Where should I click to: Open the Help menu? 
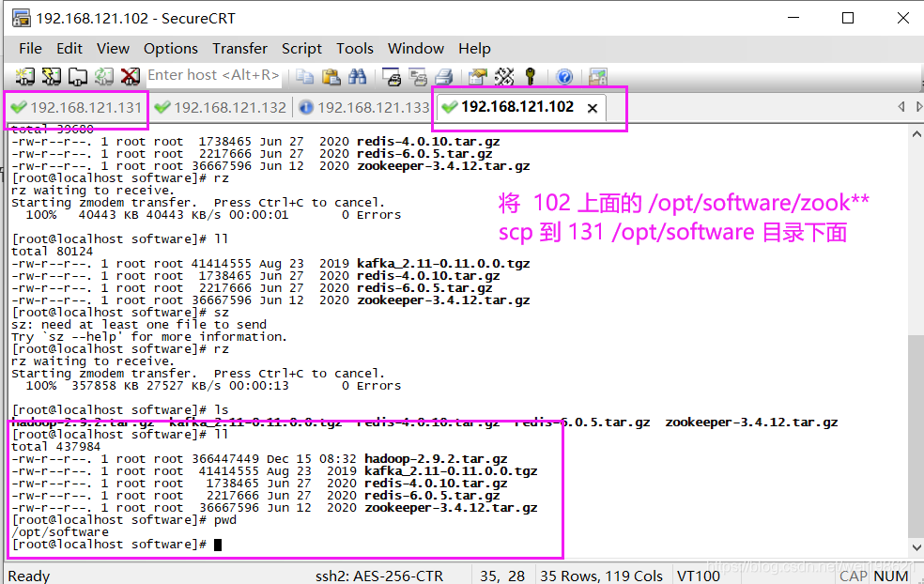tap(474, 48)
